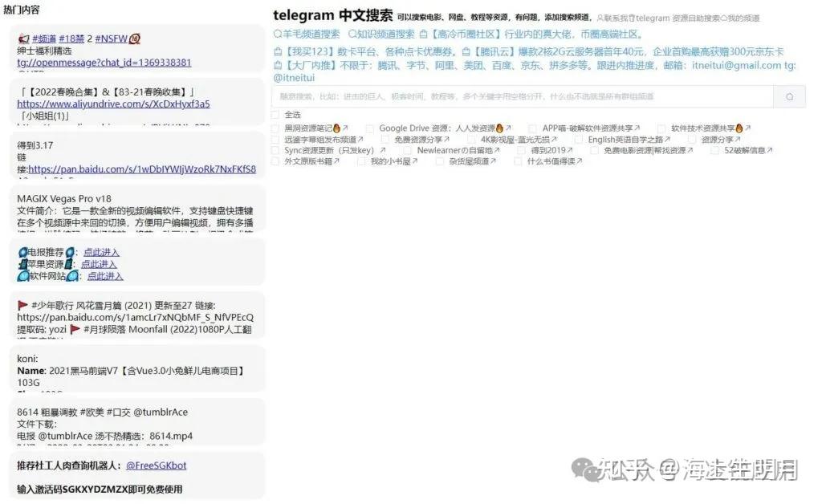Open external arrow next to 4K影视屋-蓝光无损
Image resolution: width=822 pixels, height=504 pixels.
(554, 140)
